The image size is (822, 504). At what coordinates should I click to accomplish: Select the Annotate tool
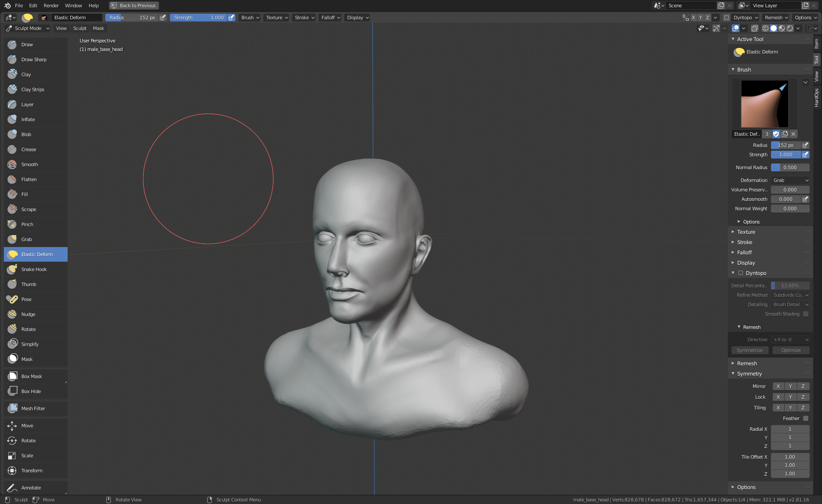click(31, 488)
